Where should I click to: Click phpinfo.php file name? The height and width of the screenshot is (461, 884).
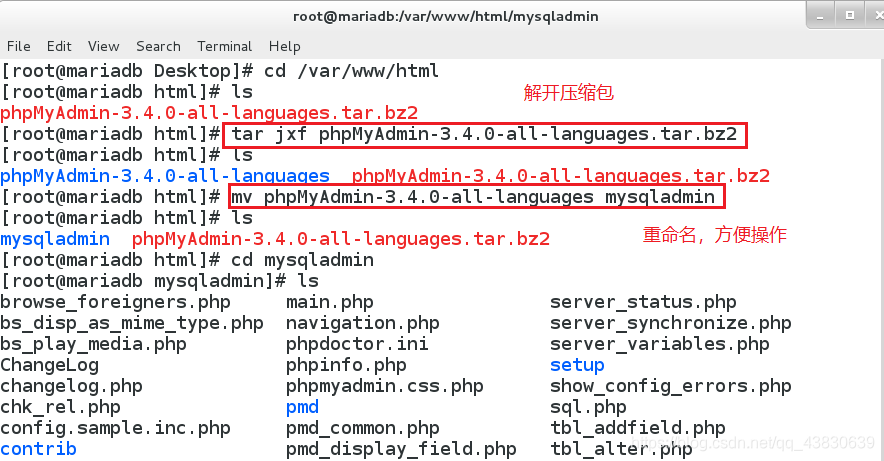pos(346,365)
